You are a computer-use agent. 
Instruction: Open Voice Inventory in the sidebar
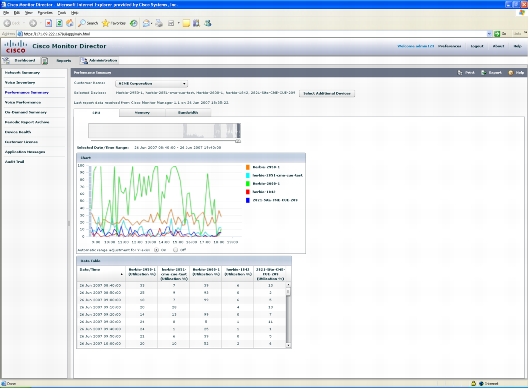pyautogui.click(x=20, y=82)
